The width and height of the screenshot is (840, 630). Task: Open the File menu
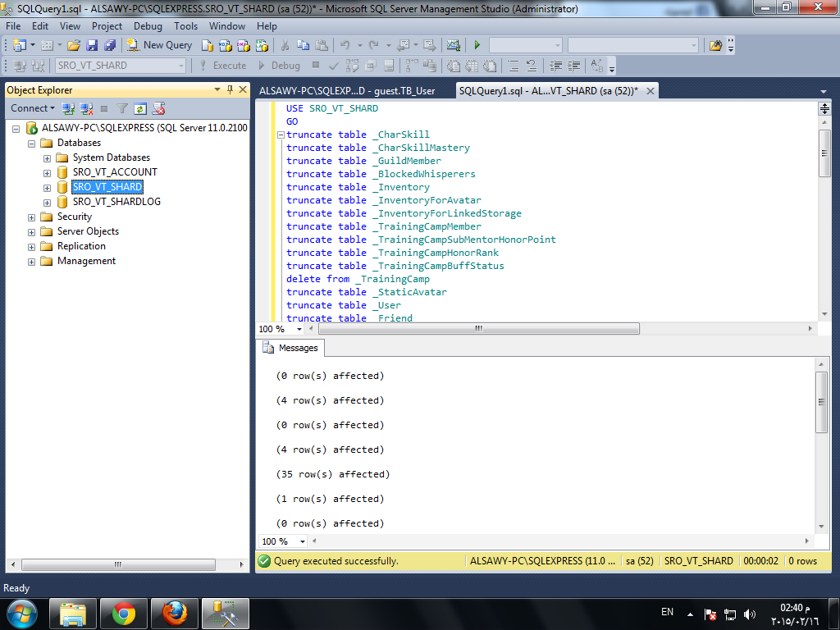[13, 26]
